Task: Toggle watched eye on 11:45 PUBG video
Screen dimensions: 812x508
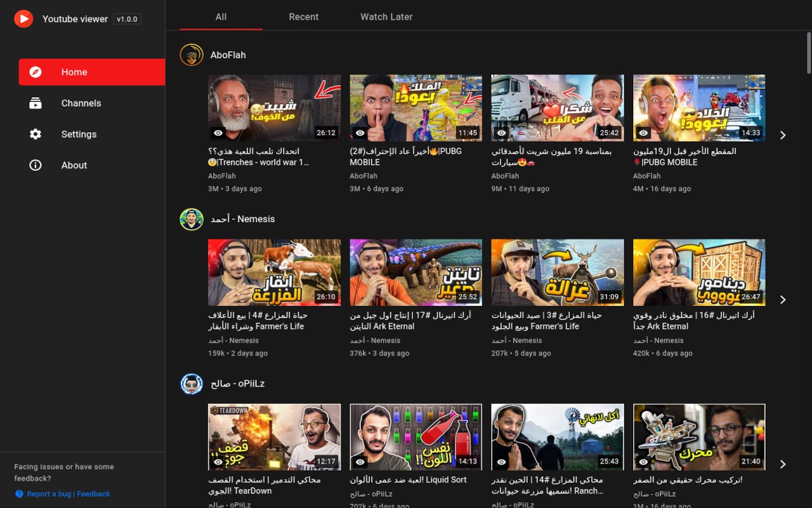Action: (x=360, y=133)
